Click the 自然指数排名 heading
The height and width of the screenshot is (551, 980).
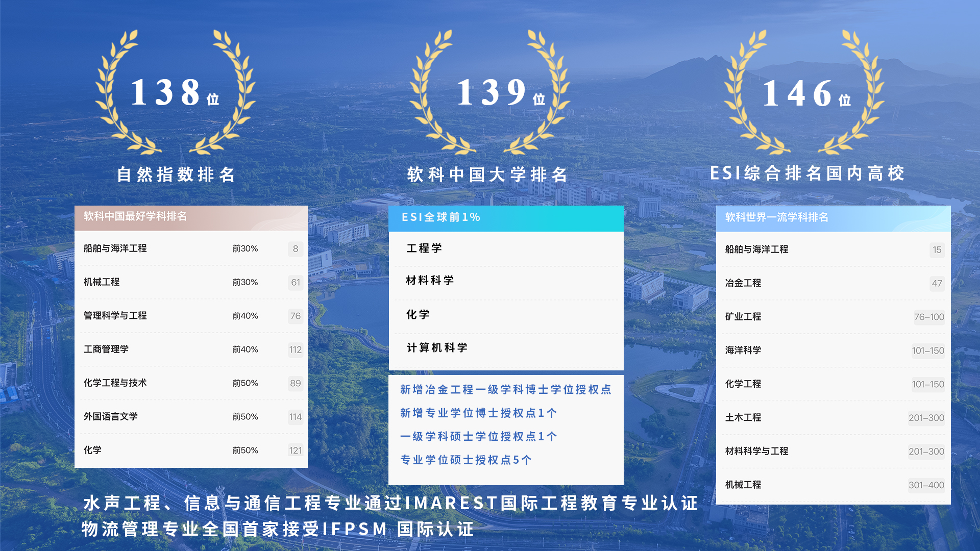pos(176,175)
